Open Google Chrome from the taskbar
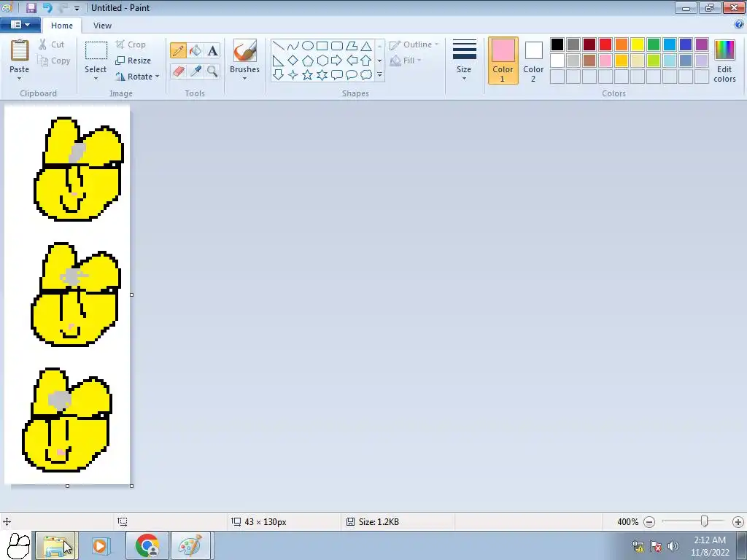This screenshot has width=747, height=560. pyautogui.click(x=147, y=545)
